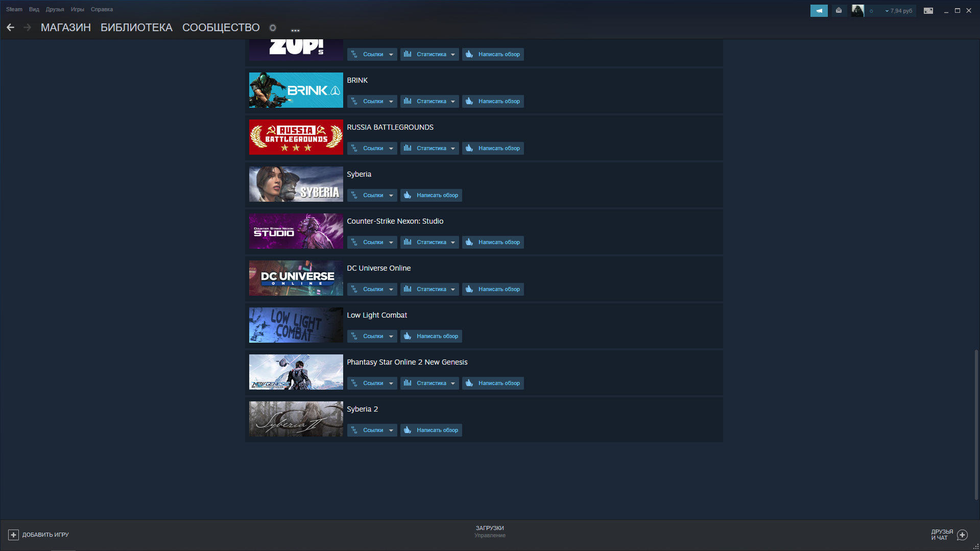Open the BRINK game thumbnail
This screenshot has height=551, width=980.
coord(296,90)
